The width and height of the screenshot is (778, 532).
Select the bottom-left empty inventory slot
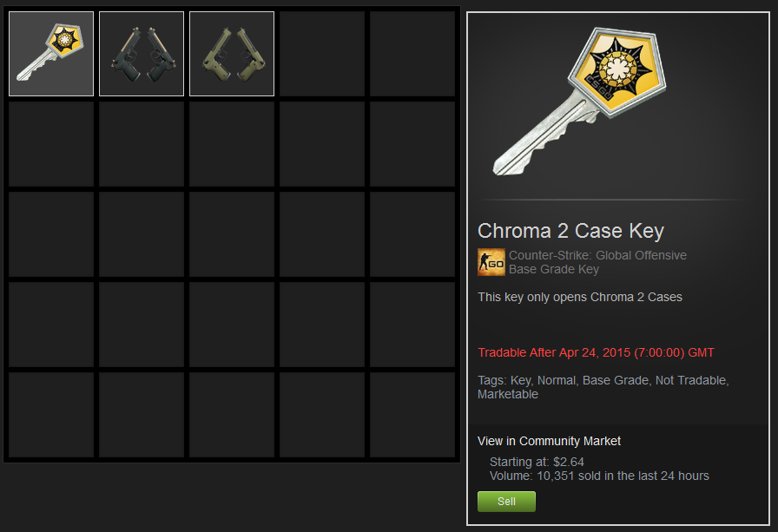coord(51,415)
